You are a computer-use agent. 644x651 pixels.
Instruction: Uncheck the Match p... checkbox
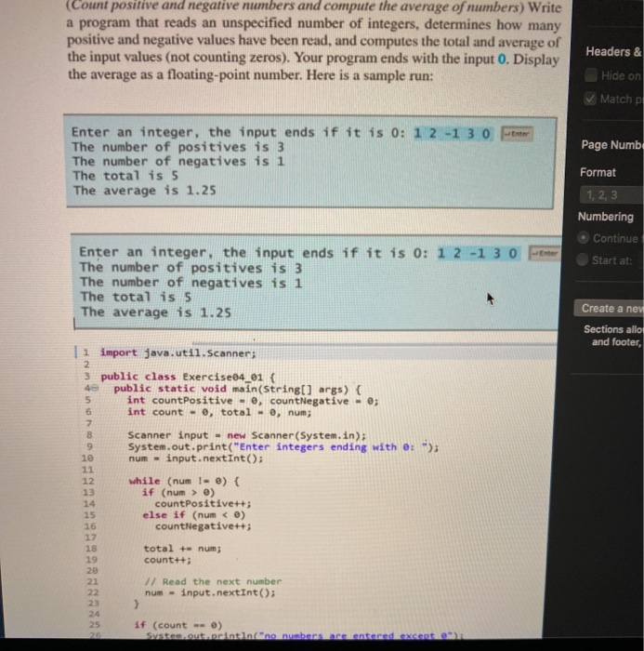click(590, 99)
